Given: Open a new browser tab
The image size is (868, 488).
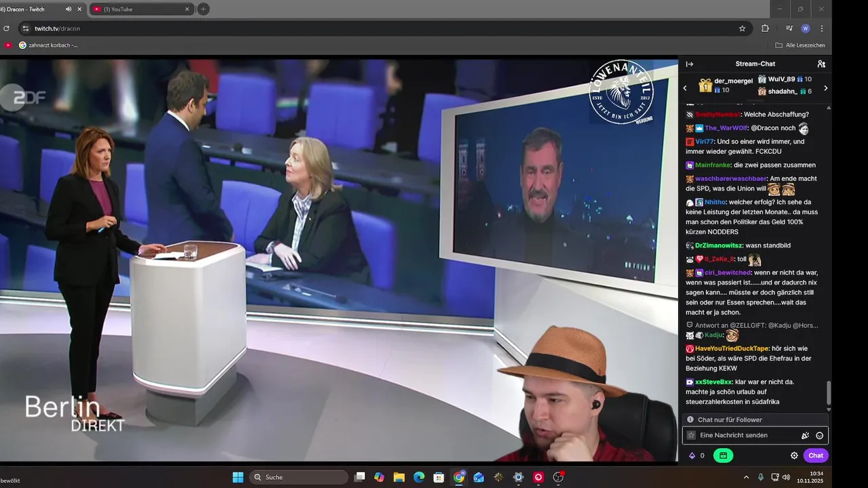Looking at the screenshot, I should tap(203, 9).
